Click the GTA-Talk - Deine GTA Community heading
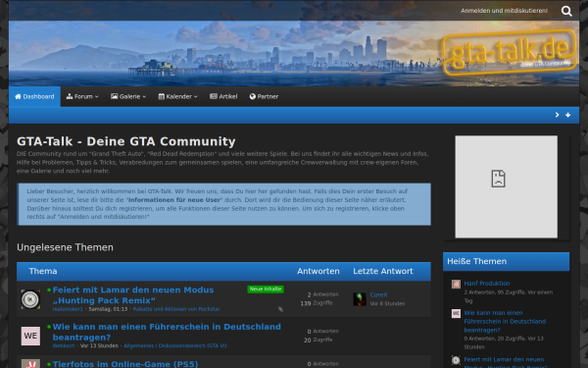The image size is (588, 368). (126, 141)
